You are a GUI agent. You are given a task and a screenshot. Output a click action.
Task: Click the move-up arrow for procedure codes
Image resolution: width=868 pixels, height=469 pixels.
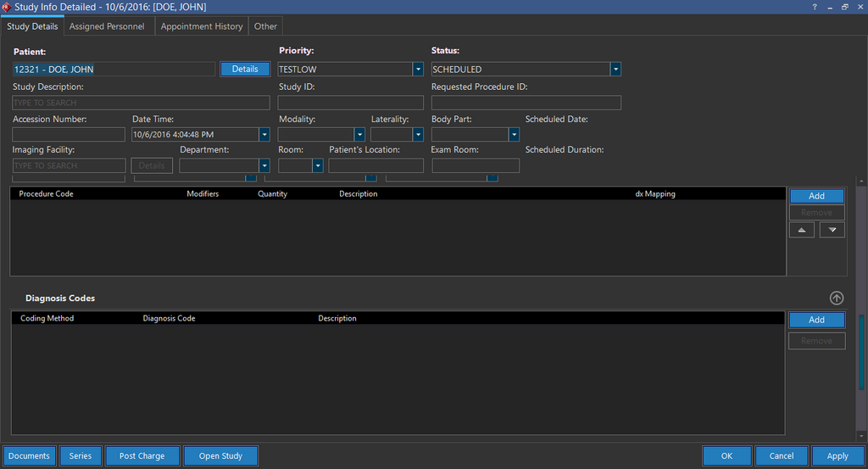click(802, 230)
